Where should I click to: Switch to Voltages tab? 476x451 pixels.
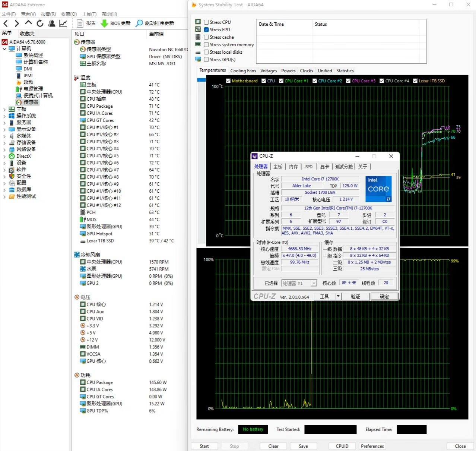(269, 71)
